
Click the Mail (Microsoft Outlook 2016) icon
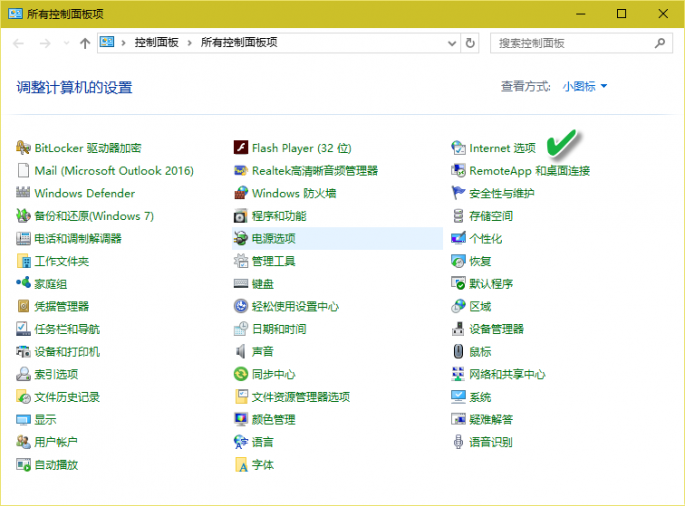tap(23, 170)
